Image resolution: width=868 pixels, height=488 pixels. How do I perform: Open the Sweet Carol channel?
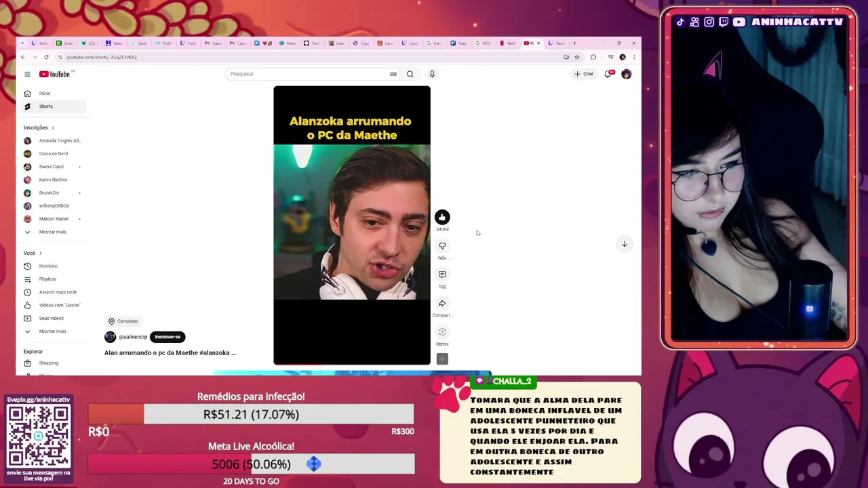(54, 167)
